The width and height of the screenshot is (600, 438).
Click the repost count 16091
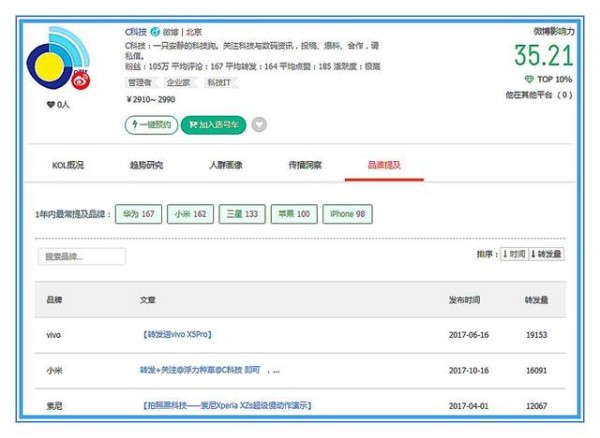pos(536,370)
